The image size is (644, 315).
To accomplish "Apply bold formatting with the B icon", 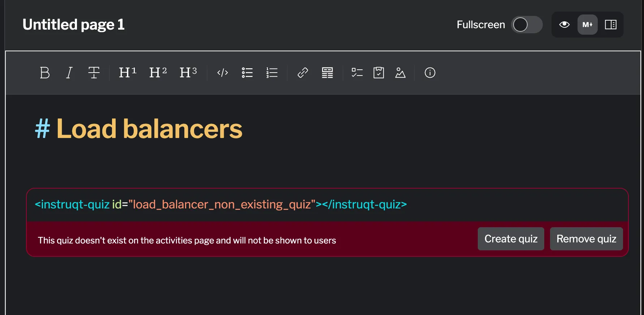I will (x=45, y=73).
